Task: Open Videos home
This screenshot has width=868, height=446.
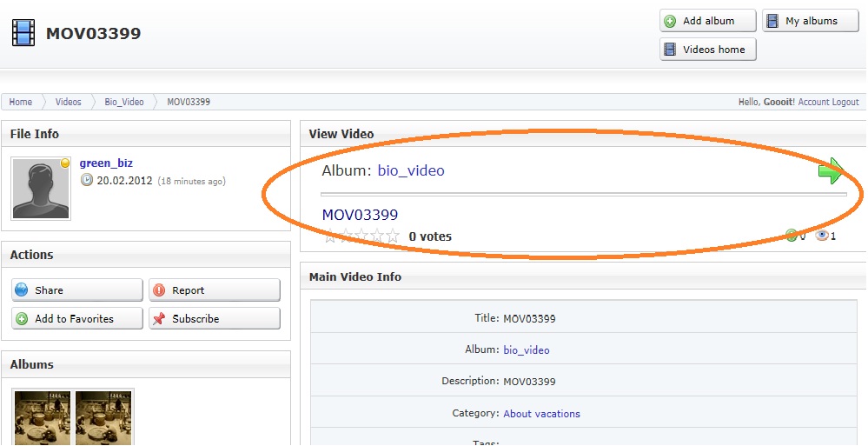Action: click(707, 50)
